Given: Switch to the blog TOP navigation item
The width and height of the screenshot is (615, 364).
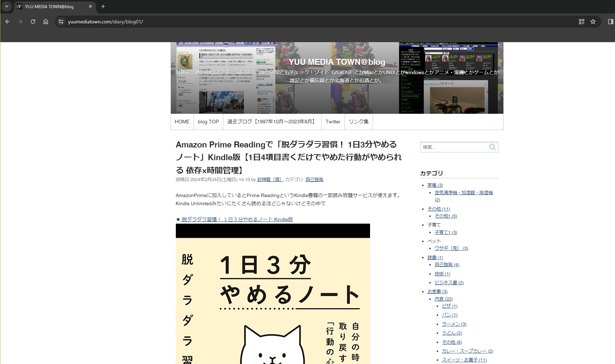Looking at the screenshot, I should tap(208, 122).
